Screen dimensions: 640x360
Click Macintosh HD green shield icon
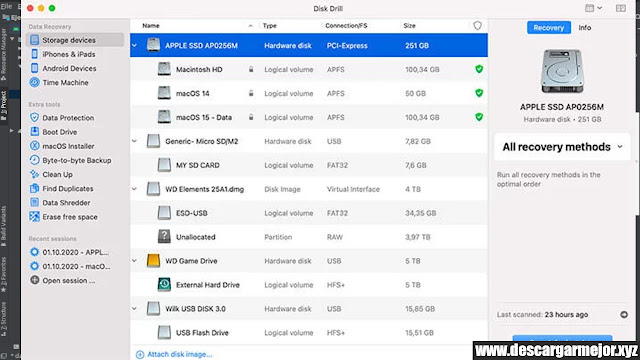point(479,69)
